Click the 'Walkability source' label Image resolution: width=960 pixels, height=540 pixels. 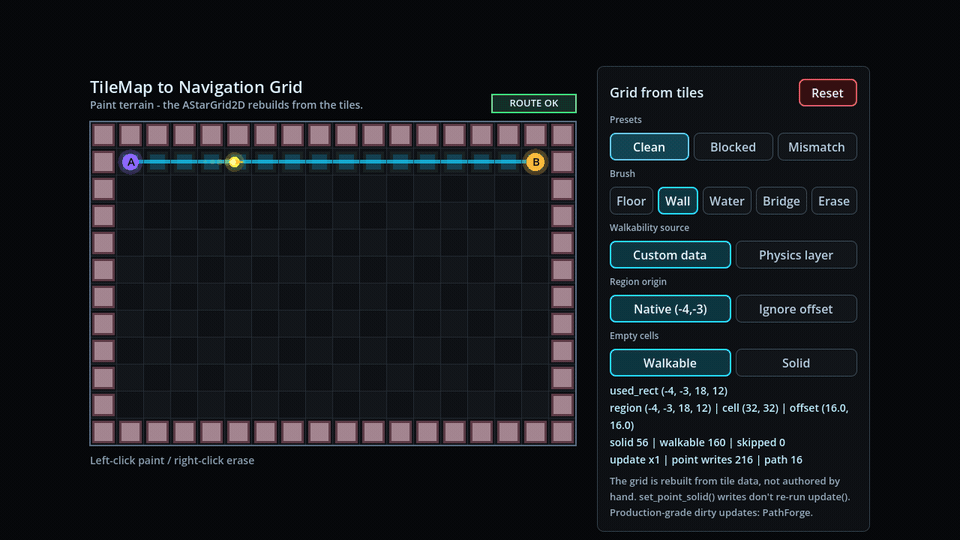pos(649,228)
